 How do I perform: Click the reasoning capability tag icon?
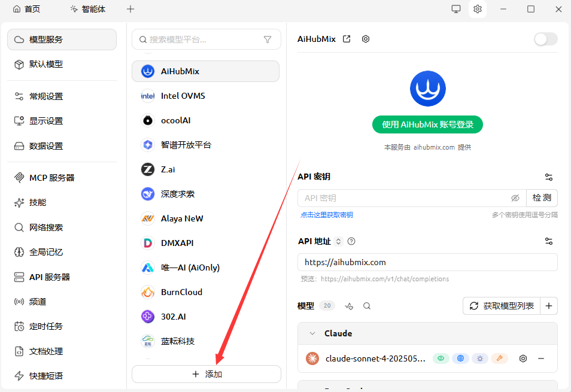480,358
